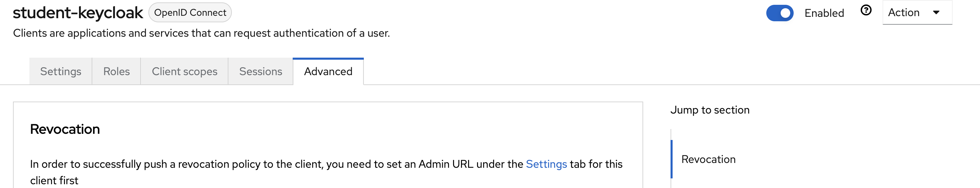Click the Clients description sentence under the title
The height and width of the screenshot is (188, 980).
[x=201, y=33]
